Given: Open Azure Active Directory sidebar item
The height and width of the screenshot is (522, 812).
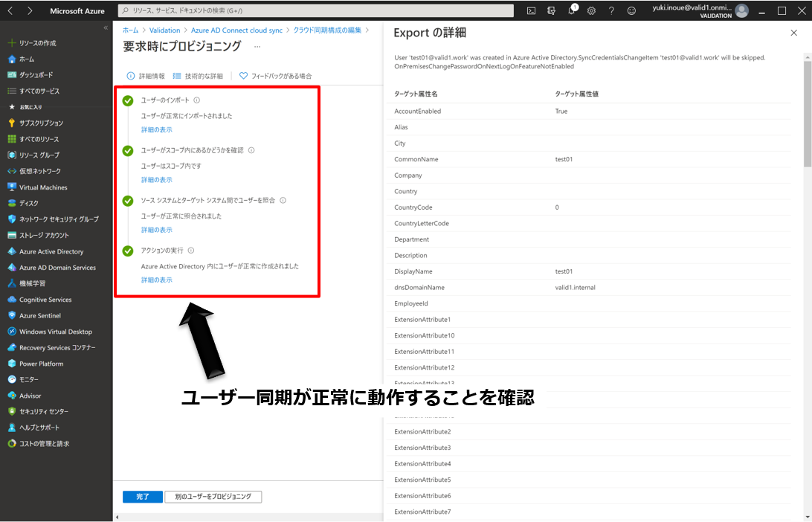Looking at the screenshot, I should (45, 251).
